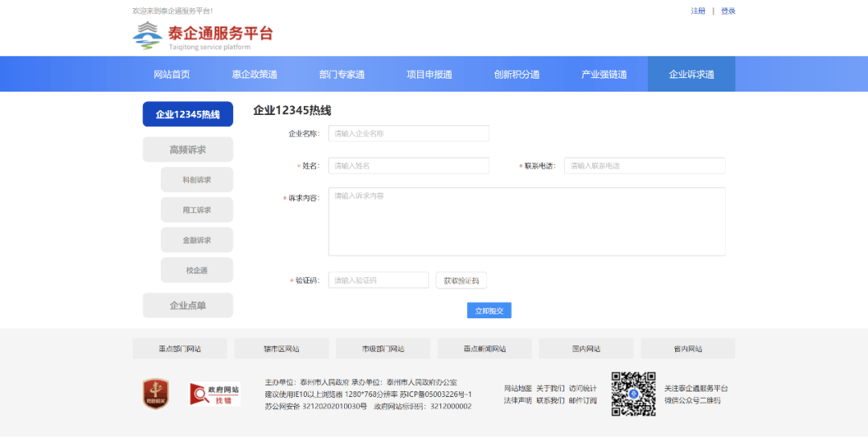Select the 金融诉求 sidebar item
This screenshot has height=438, width=868.
click(197, 239)
